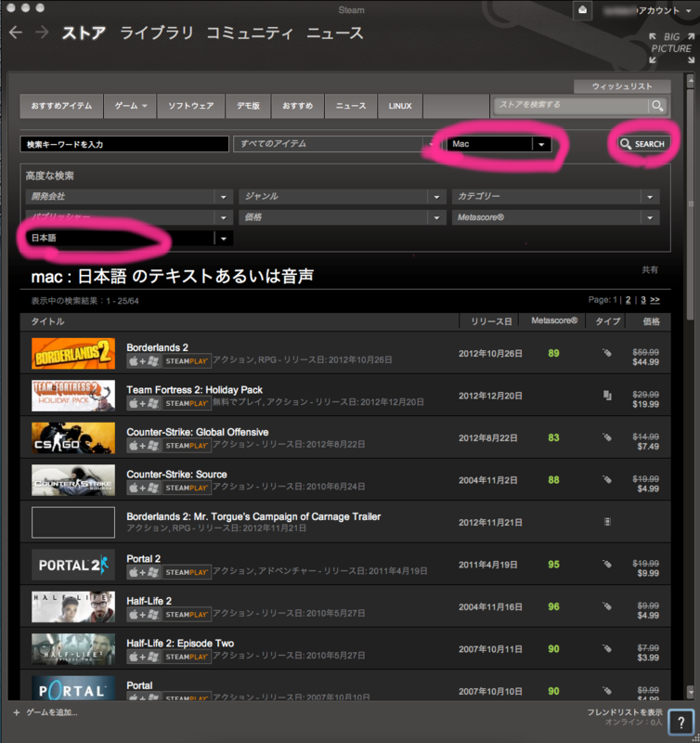
Task: Open the ニュース main menu item
Action: point(335,33)
